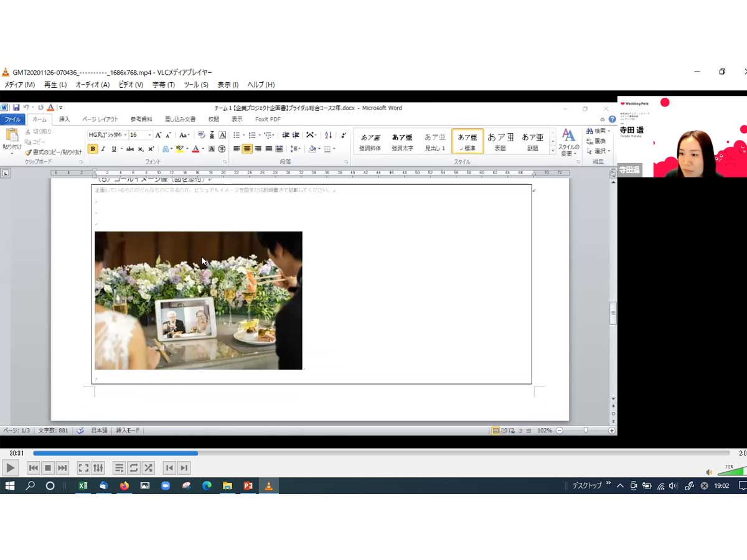Toggle Bold formatting in Word

click(x=93, y=149)
